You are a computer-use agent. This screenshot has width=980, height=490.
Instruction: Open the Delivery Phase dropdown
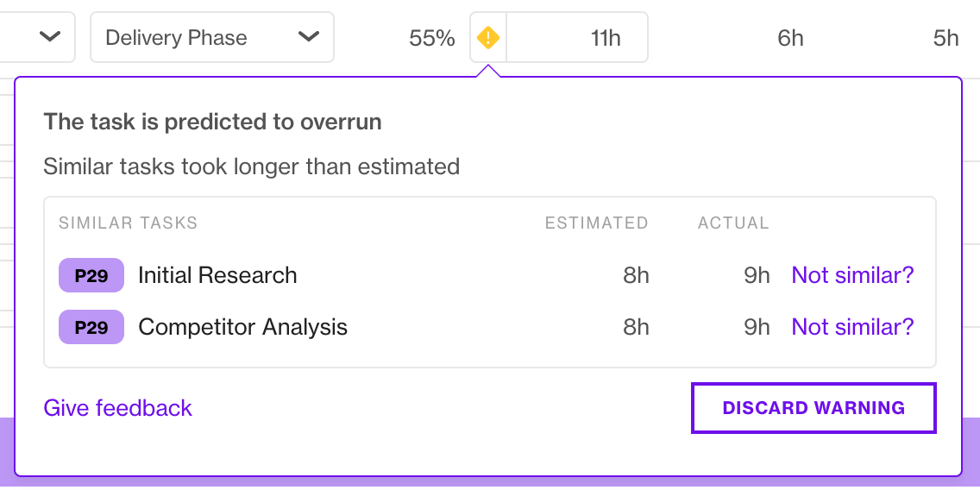click(x=212, y=37)
